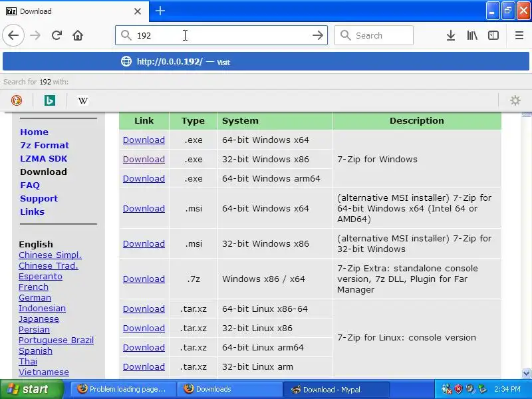Go back to the previous page
This screenshot has height=399, width=532.
[13, 35]
